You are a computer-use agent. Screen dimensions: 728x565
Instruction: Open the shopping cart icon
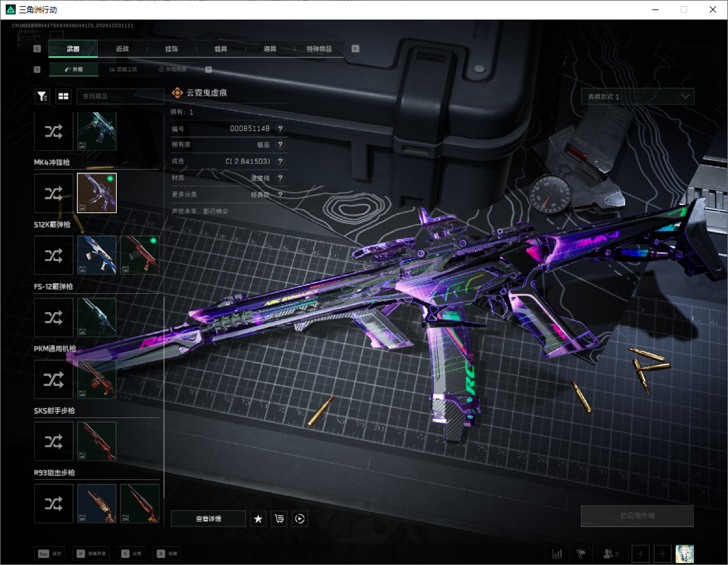click(x=279, y=518)
